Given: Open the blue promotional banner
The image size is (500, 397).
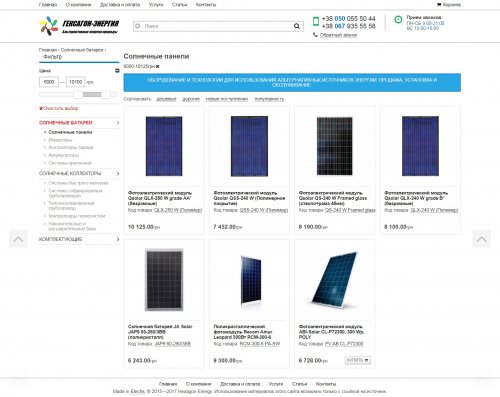Looking at the screenshot, I should [x=292, y=82].
